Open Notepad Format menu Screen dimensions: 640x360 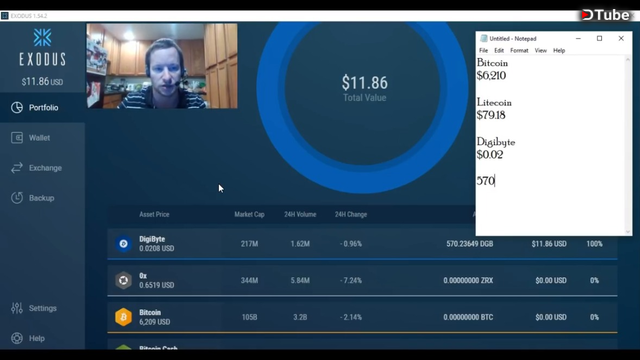click(519, 51)
